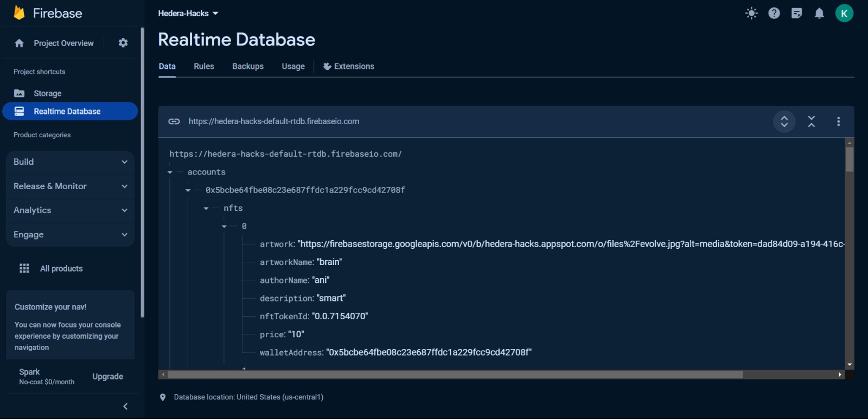868x419 pixels.
Task: Open notifications bell icon
Action: (819, 13)
